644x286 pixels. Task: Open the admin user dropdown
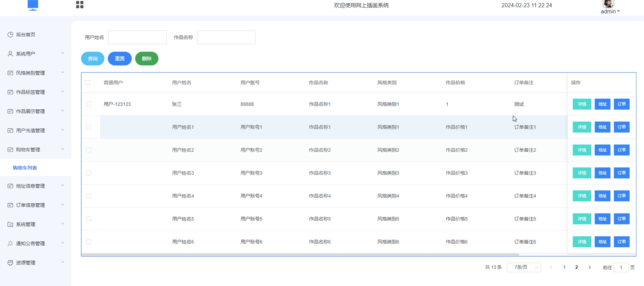tap(610, 11)
